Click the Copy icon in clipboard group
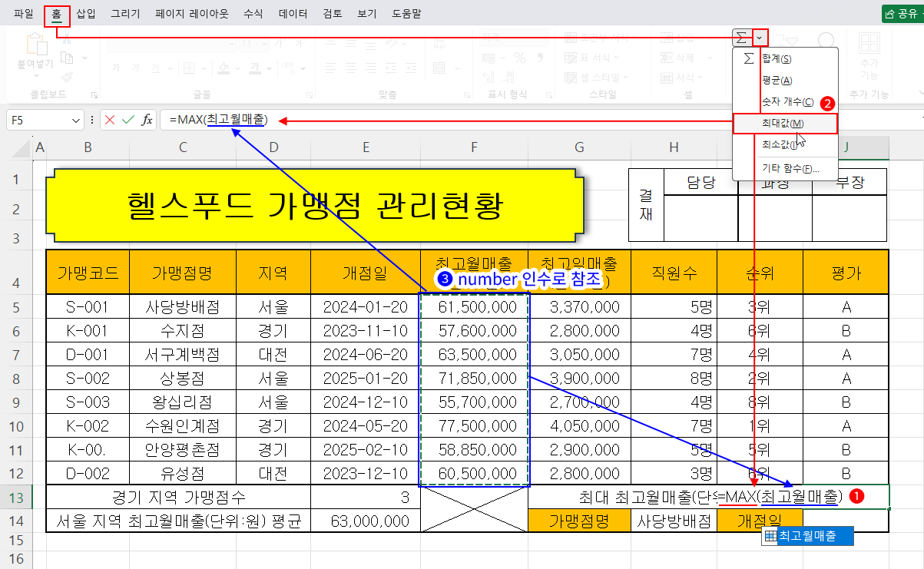This screenshot has height=569, width=924. (67, 58)
